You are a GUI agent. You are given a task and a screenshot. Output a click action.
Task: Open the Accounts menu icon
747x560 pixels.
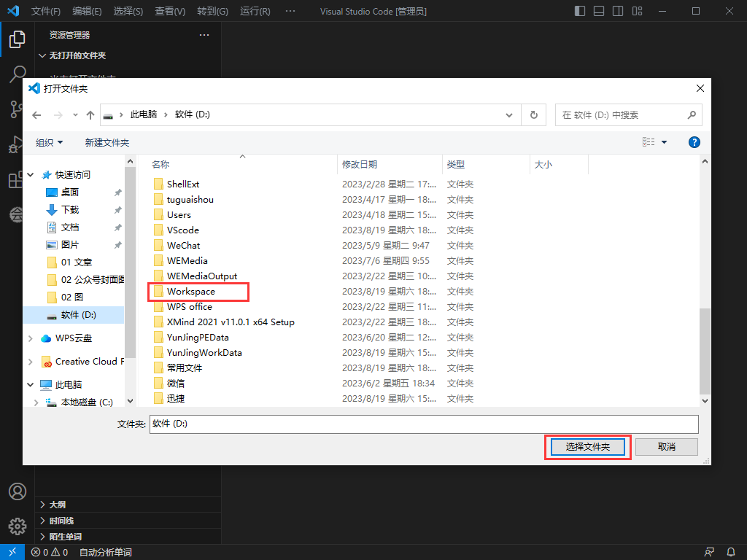(18, 491)
